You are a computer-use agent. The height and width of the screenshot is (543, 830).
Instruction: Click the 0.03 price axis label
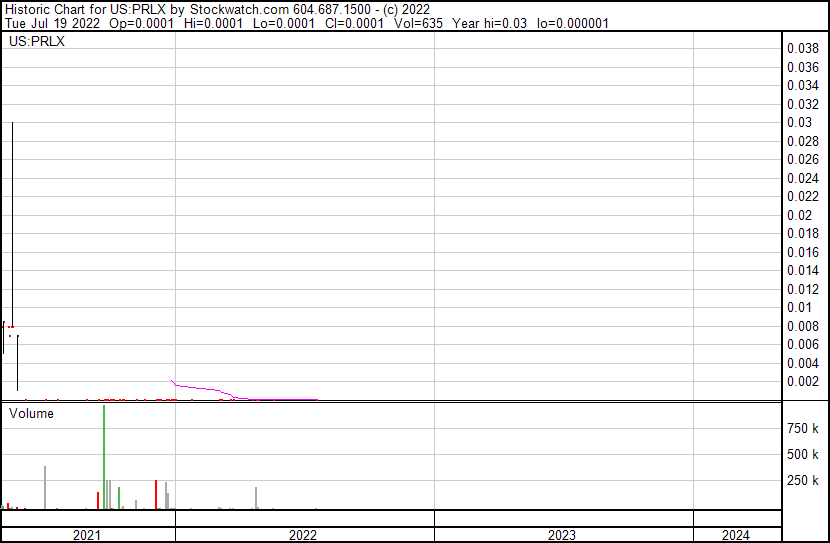[799, 122]
